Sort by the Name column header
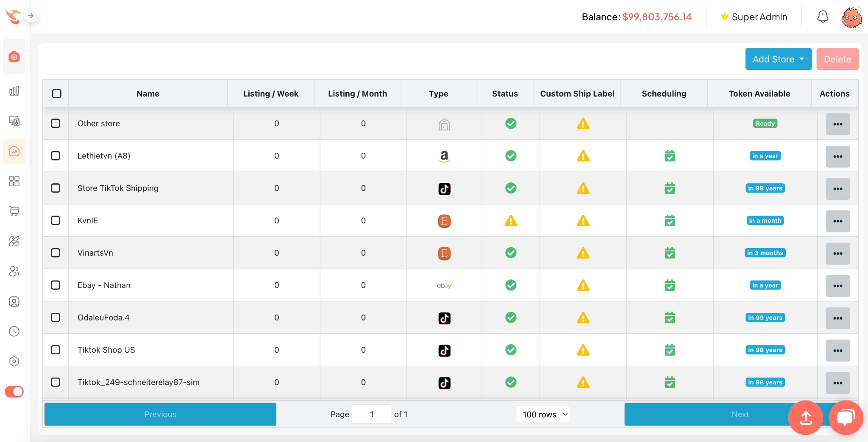Image resolution: width=868 pixels, height=442 pixels. (148, 94)
